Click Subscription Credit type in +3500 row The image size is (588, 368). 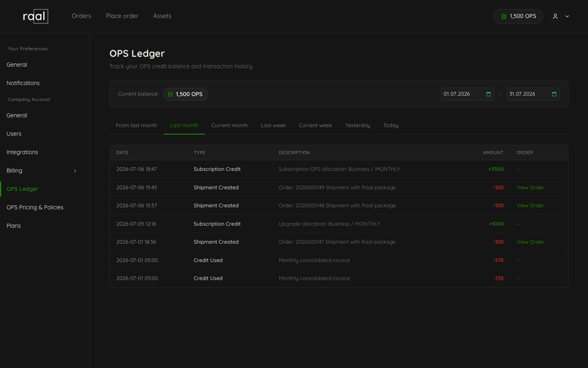coord(217,169)
